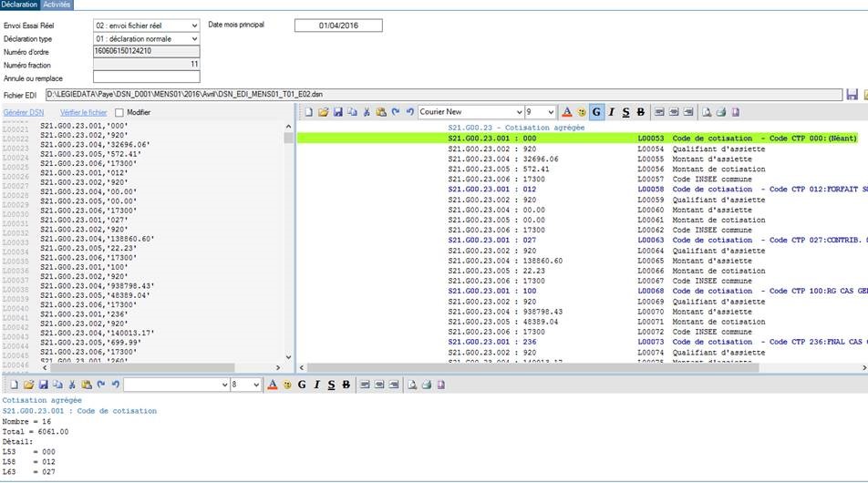Toggle bold (G) in the upper editor toolbar

(596, 112)
